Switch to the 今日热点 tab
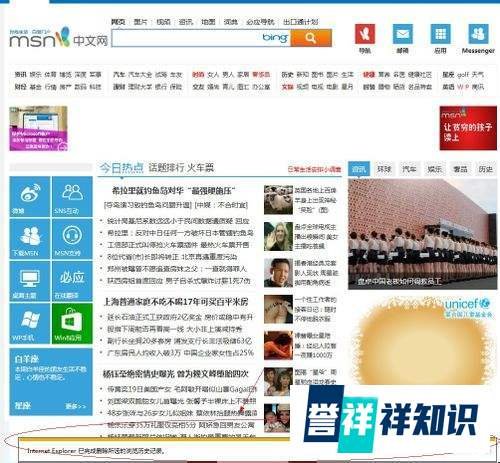The image size is (500, 463). click(x=121, y=168)
